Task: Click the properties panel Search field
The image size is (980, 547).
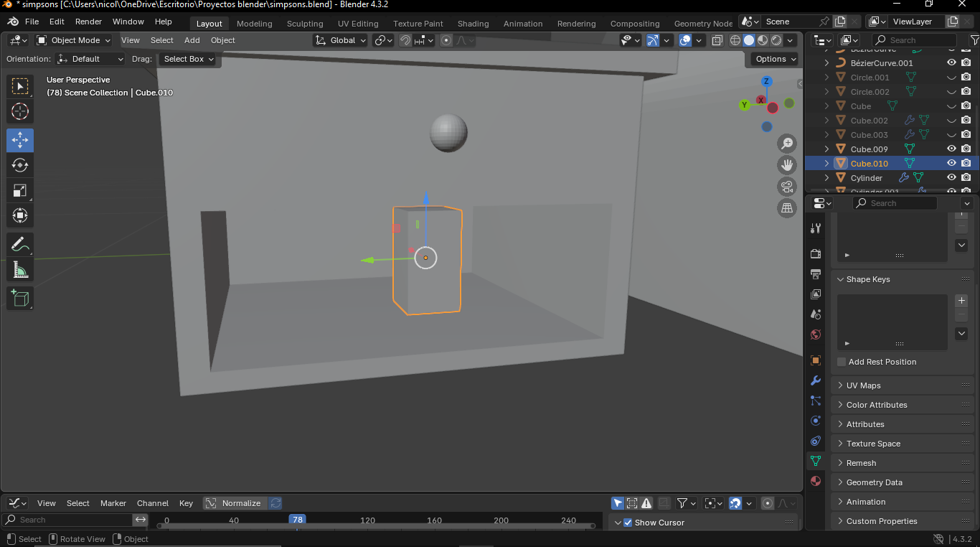Action: [x=895, y=203]
